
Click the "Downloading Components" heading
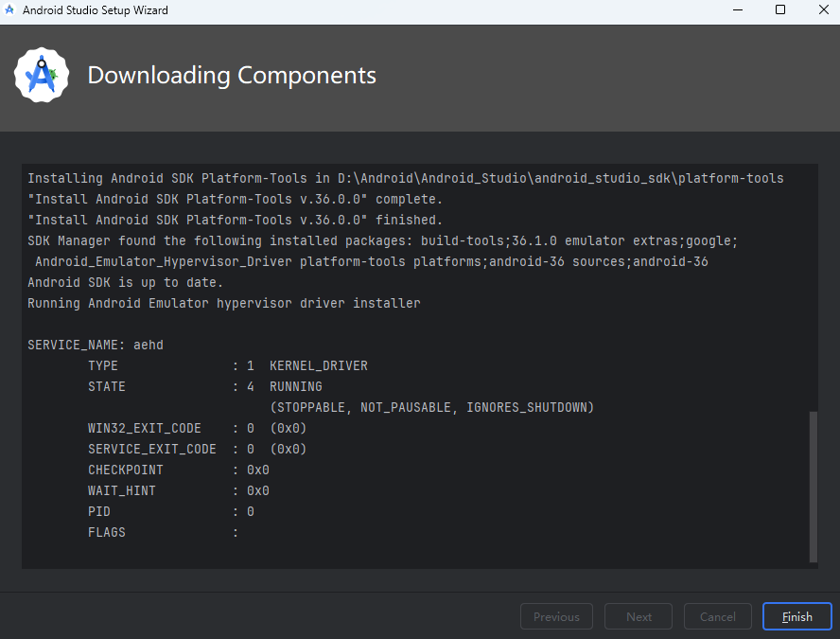[232, 75]
